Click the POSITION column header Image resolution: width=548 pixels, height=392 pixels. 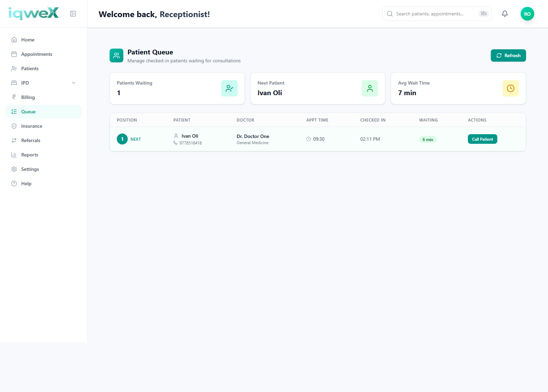(127, 120)
